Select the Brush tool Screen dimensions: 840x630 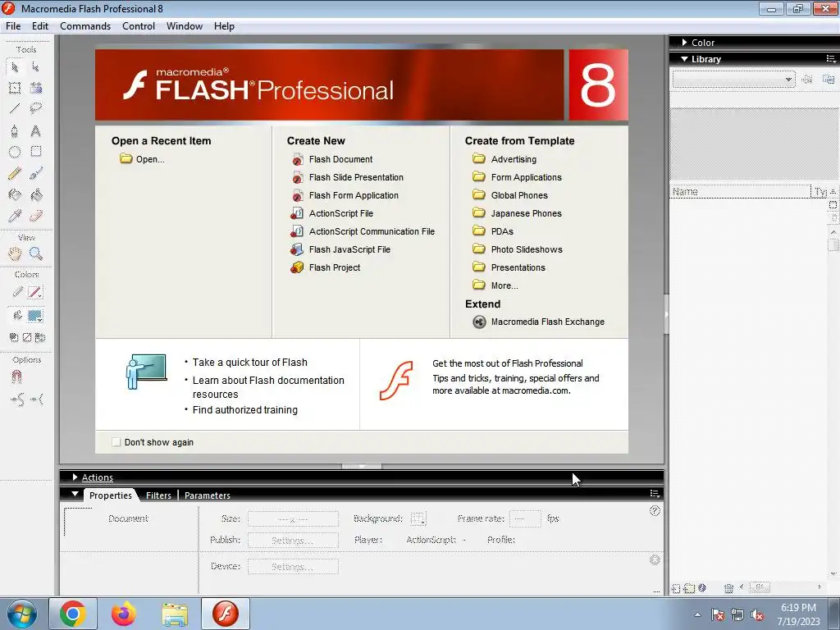pos(35,173)
